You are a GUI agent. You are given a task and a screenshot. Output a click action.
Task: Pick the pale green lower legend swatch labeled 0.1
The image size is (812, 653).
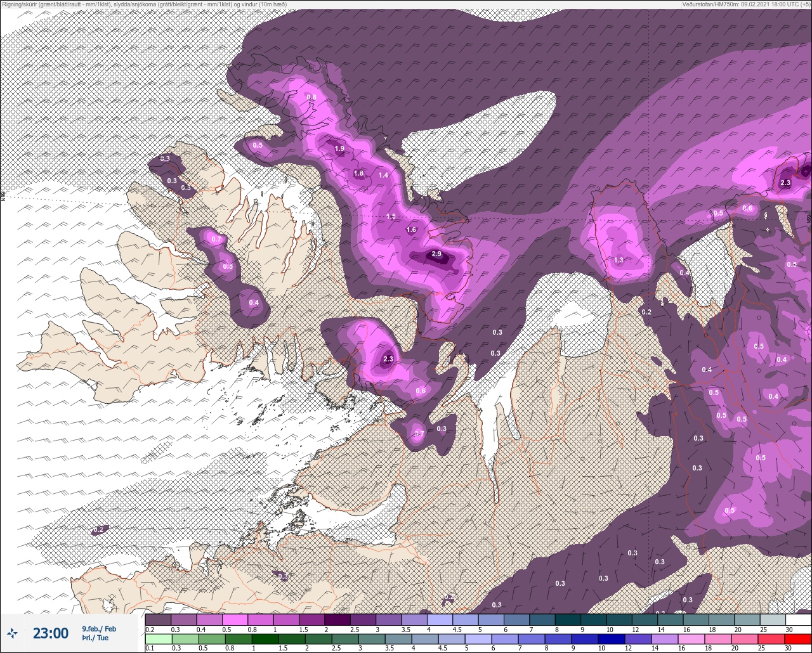click(158, 638)
